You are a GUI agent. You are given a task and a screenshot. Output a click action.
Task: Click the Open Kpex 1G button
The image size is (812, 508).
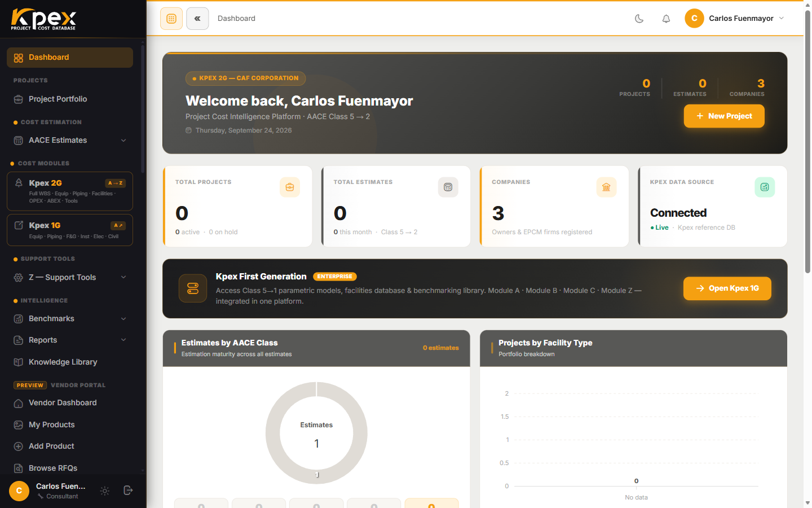coord(727,288)
